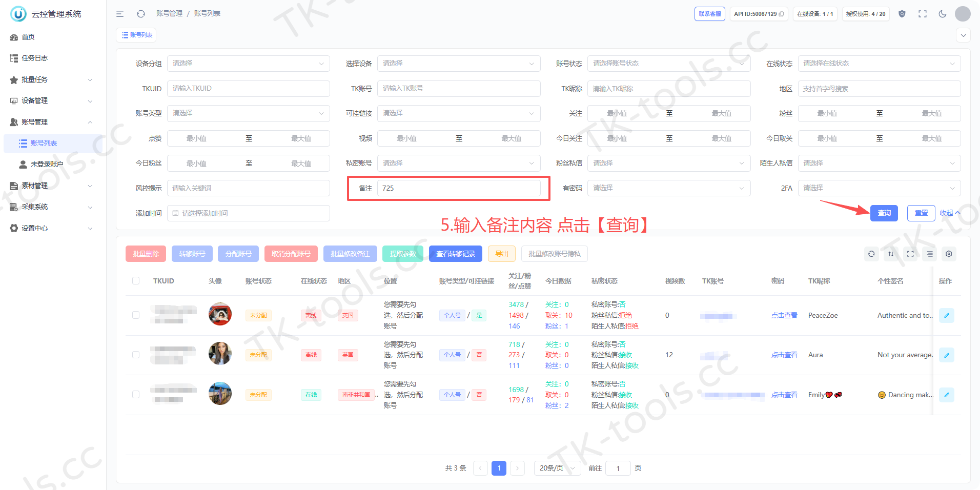The width and height of the screenshot is (980, 490).
Task: Focus the 前往 page jump input
Action: [618, 468]
